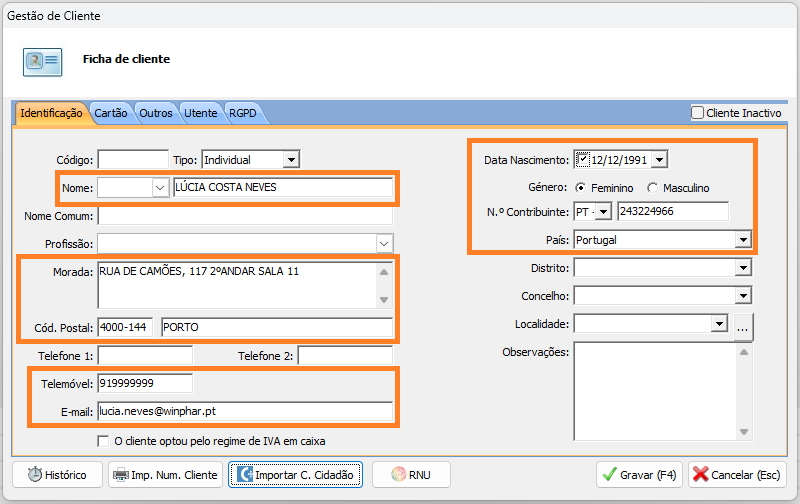This screenshot has height=504, width=800.
Task: Open the Profissão combo box
Action: [x=384, y=243]
